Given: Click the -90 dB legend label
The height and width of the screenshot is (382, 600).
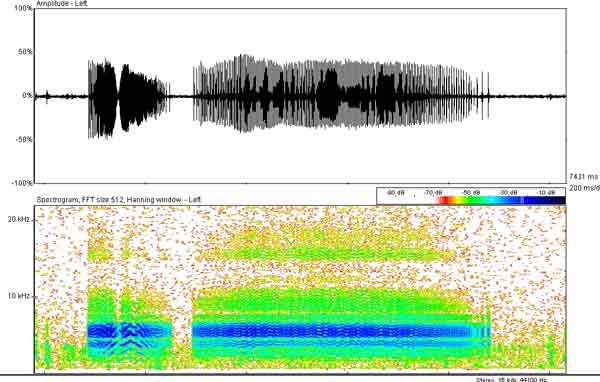Looking at the screenshot, I should point(395,193).
